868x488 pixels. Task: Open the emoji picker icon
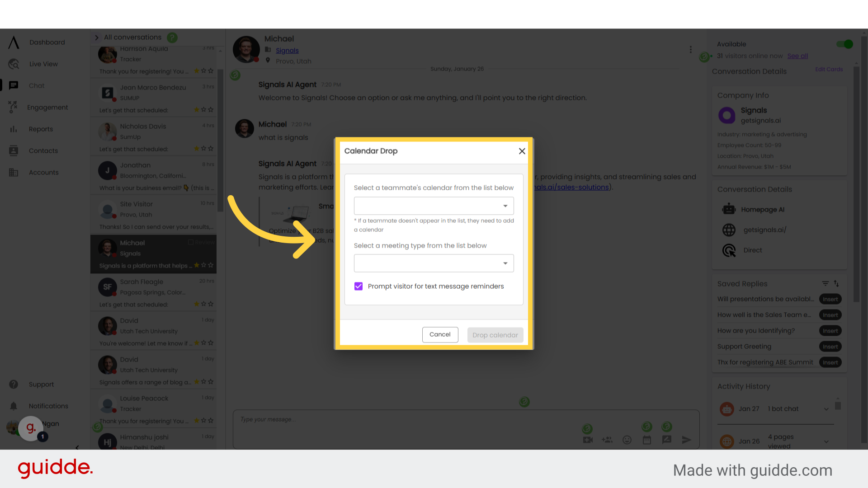627,440
